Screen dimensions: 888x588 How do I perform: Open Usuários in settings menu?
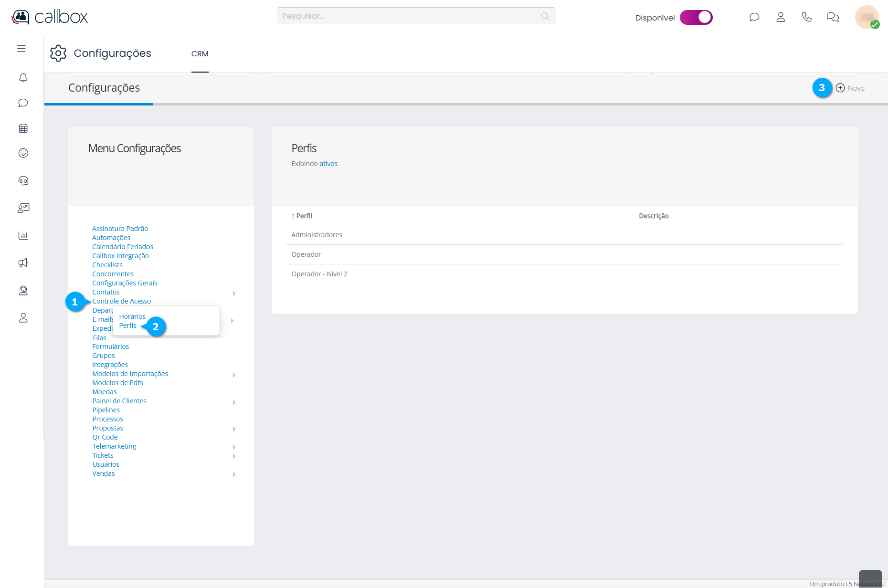coord(106,464)
